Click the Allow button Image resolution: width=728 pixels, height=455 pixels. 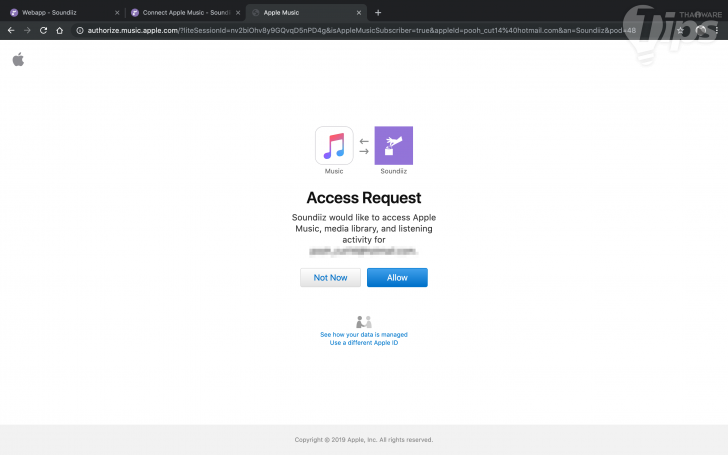click(397, 277)
